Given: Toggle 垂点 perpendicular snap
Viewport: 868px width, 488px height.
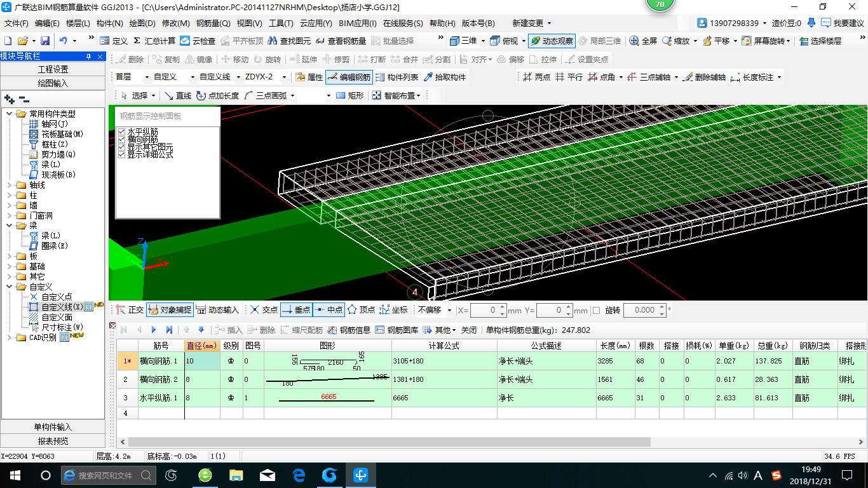Looking at the screenshot, I should (295, 310).
